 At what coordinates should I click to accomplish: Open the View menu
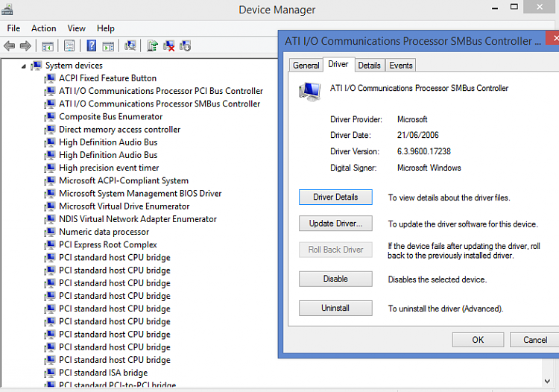76,28
